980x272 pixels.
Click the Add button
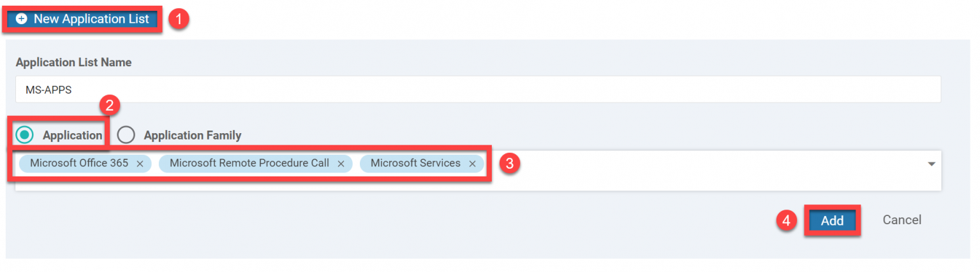(x=832, y=220)
